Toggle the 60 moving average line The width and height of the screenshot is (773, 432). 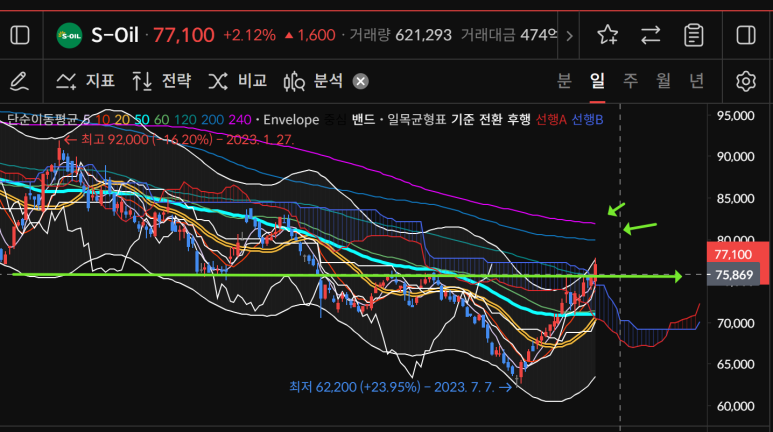point(161,119)
